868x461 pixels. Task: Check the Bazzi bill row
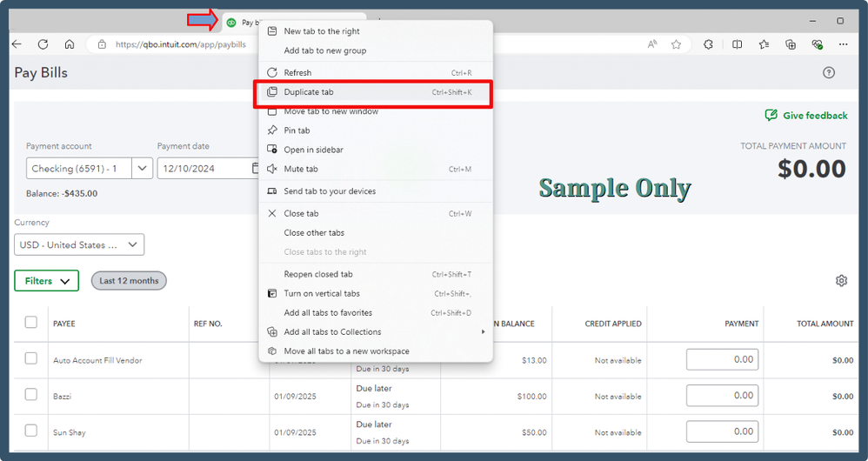pos(31,395)
